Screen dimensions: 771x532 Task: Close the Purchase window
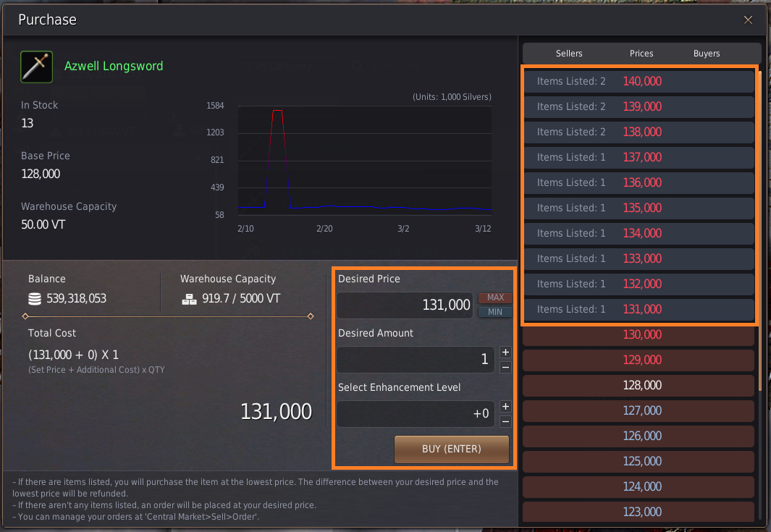click(748, 20)
